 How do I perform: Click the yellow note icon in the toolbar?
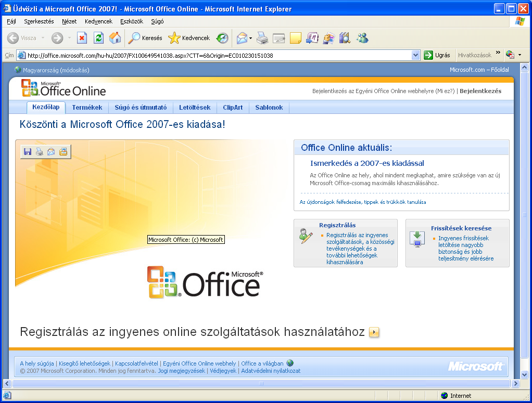[x=295, y=38]
